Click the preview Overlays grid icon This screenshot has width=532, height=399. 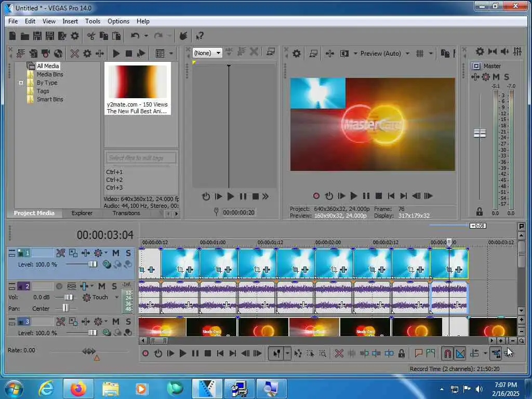point(420,54)
